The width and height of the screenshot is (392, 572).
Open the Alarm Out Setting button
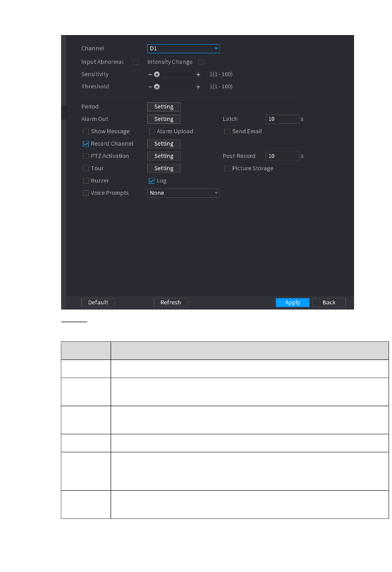tap(164, 119)
